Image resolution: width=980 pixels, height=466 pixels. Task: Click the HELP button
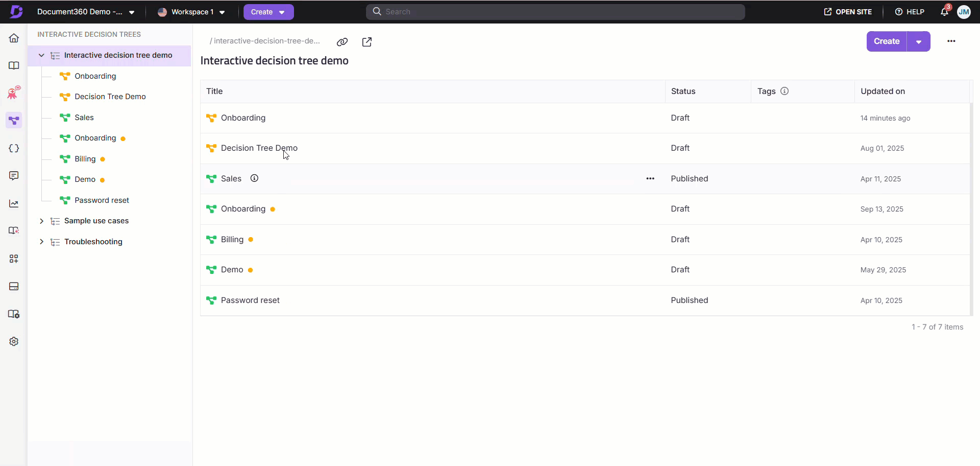pyautogui.click(x=910, y=12)
